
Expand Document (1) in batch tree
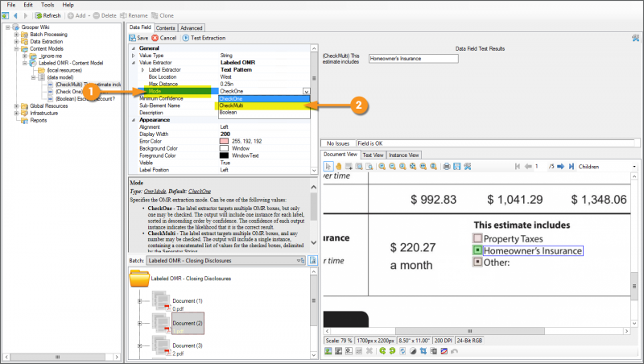tap(139, 301)
